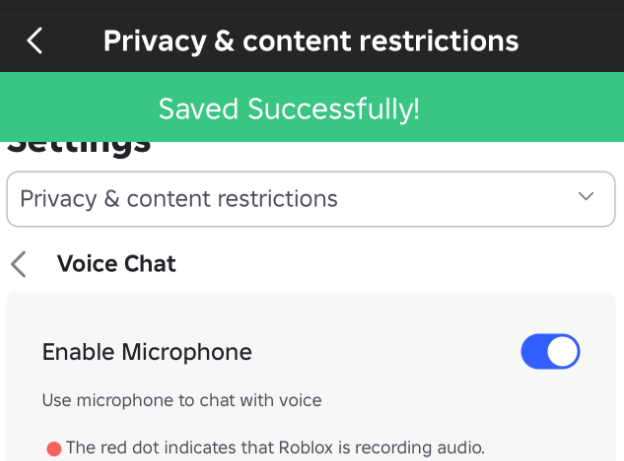This screenshot has height=461, width=624.
Task: Click the back arrow in the top header
Action: pyautogui.click(x=35, y=41)
